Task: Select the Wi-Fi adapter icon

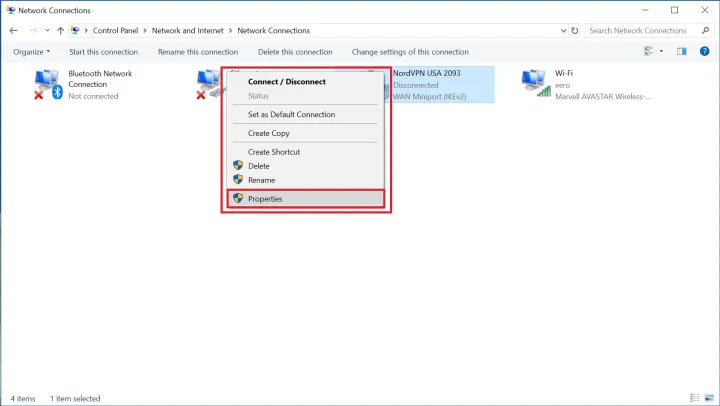Action: [x=536, y=83]
